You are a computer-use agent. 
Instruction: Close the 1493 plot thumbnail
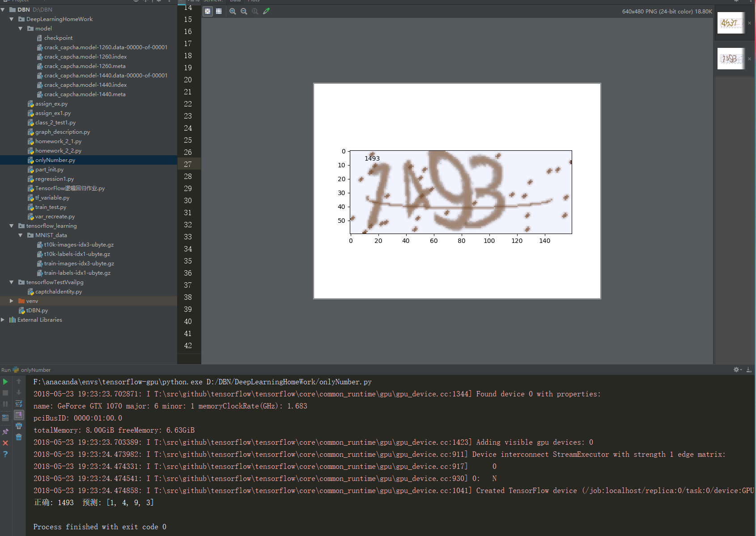point(749,59)
